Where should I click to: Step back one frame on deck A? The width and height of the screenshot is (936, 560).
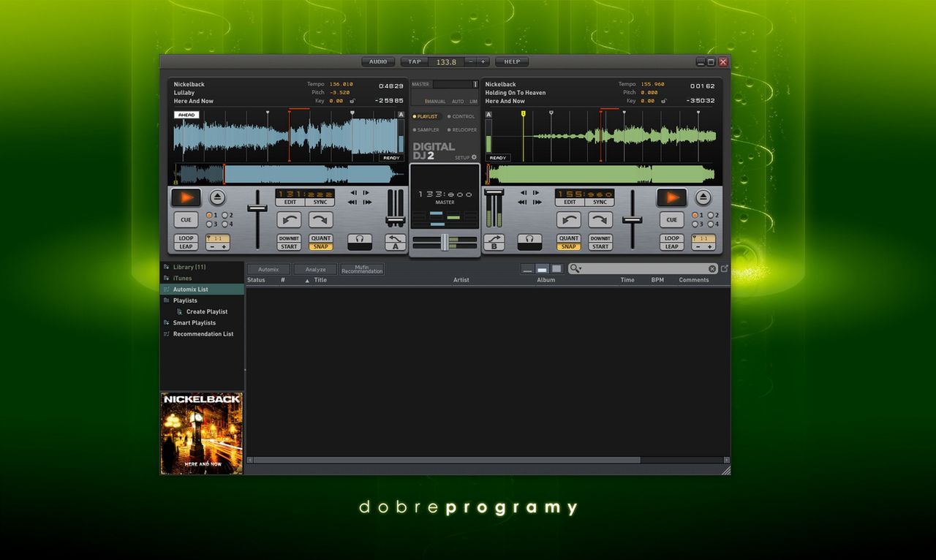point(354,193)
